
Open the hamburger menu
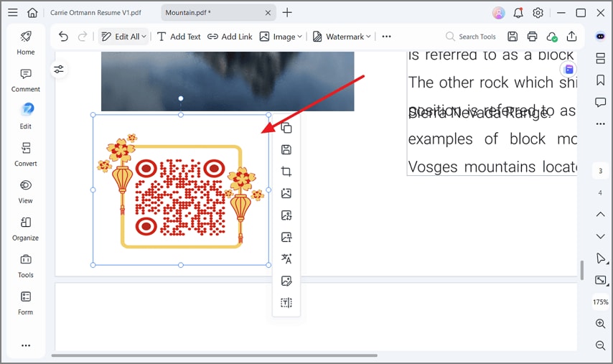pos(13,12)
